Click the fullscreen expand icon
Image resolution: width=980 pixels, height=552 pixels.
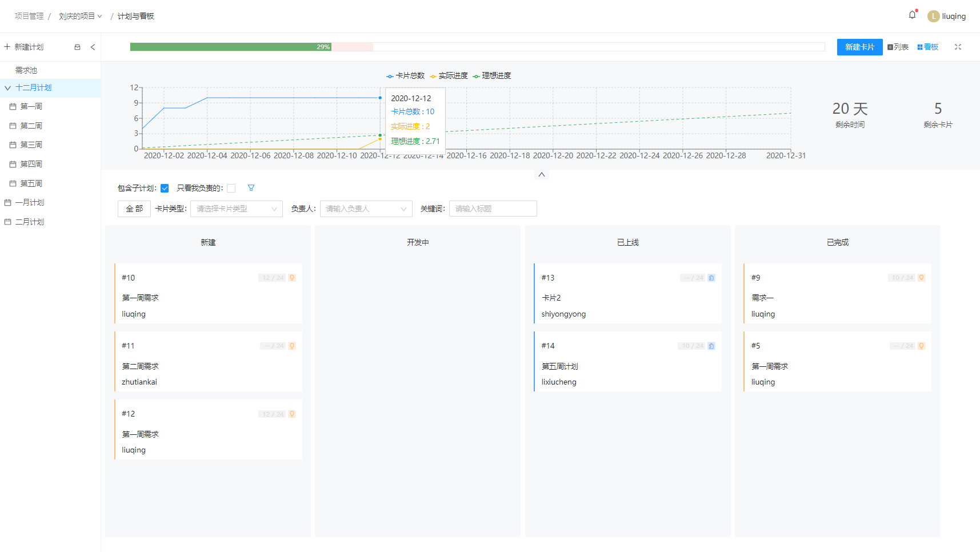click(958, 47)
